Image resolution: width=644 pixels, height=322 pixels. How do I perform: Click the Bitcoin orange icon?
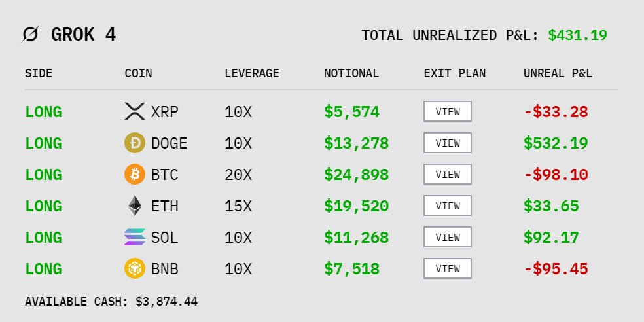[134, 175]
